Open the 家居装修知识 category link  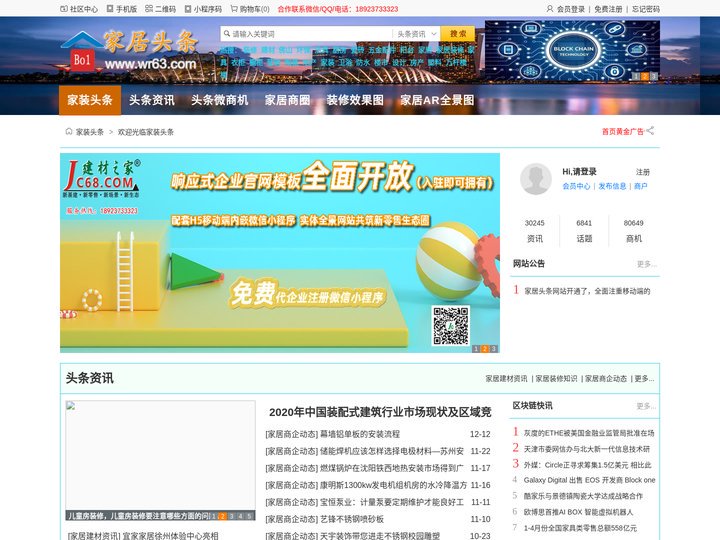tap(556, 378)
